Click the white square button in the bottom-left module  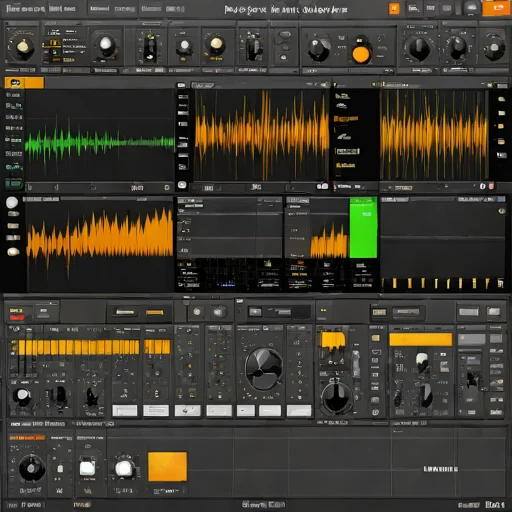coord(87,468)
